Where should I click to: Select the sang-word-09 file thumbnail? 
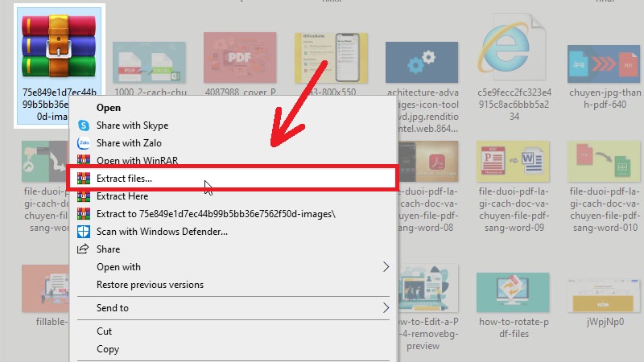(513, 162)
